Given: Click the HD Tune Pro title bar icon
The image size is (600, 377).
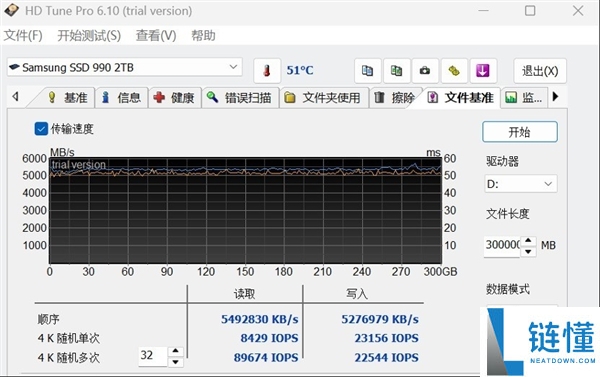Looking at the screenshot, I should tap(11, 11).
